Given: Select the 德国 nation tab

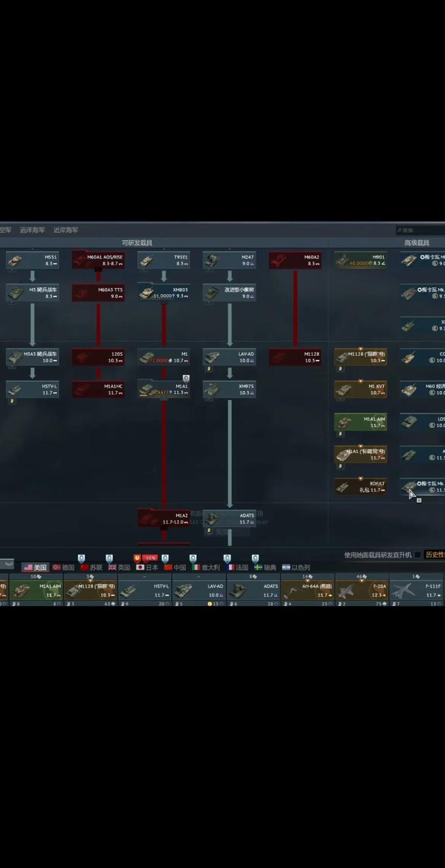Looking at the screenshot, I should 63,567.
